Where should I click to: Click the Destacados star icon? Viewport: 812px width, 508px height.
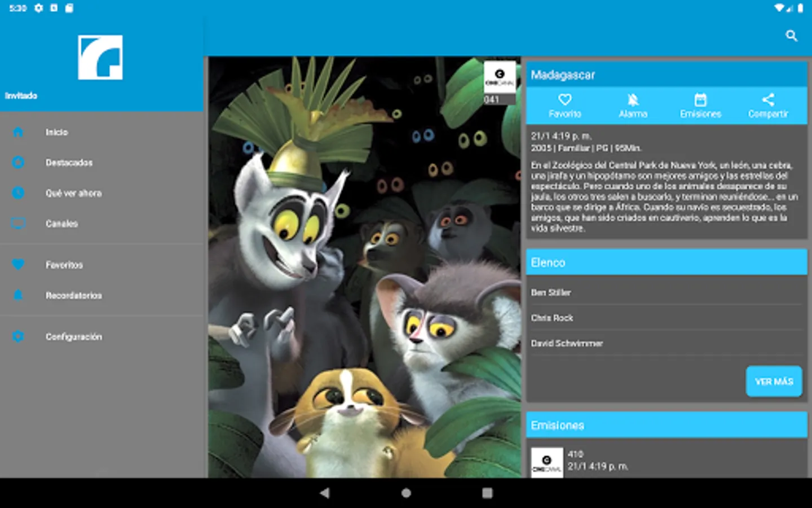[18, 163]
